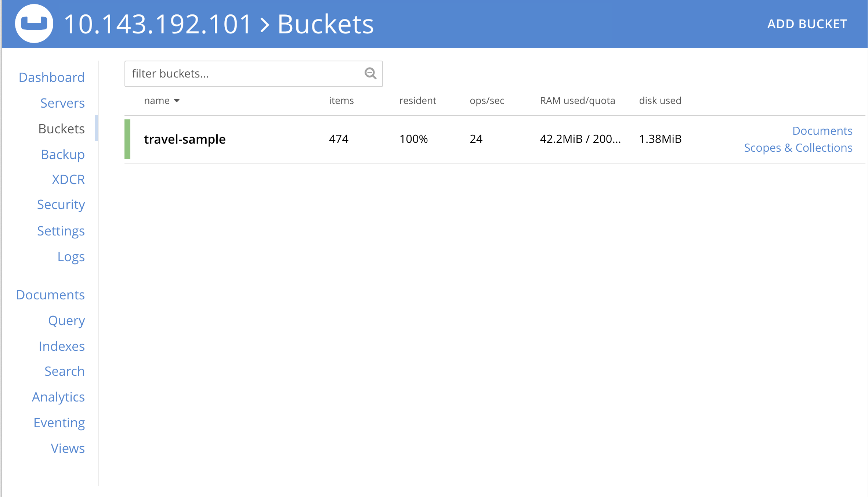Click the green travel-sample status bar

(127, 139)
